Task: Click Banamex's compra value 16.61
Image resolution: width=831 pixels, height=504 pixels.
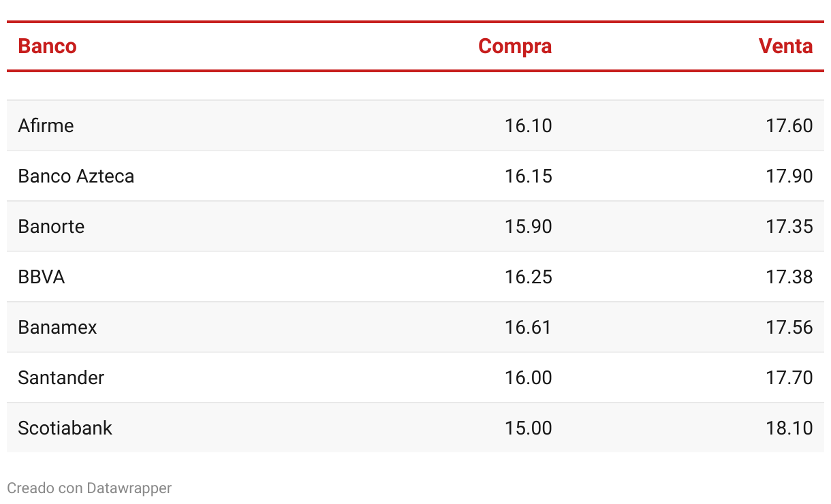Action: tap(529, 328)
